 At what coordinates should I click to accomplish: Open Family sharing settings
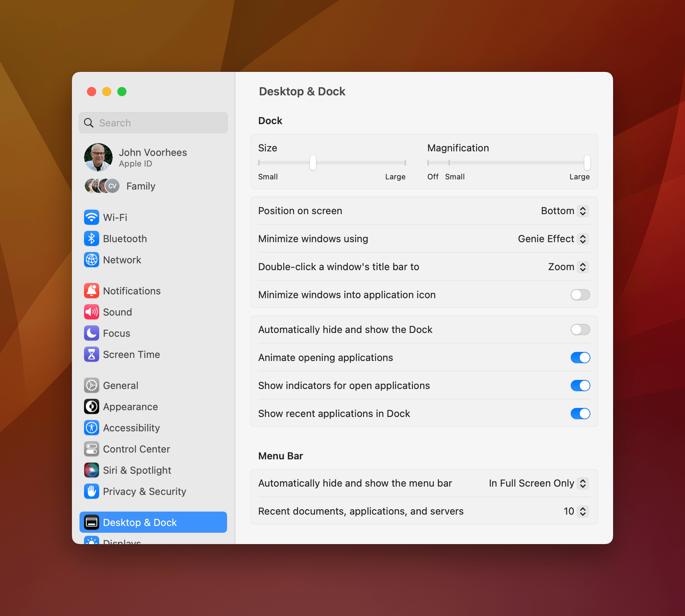[x=140, y=186]
